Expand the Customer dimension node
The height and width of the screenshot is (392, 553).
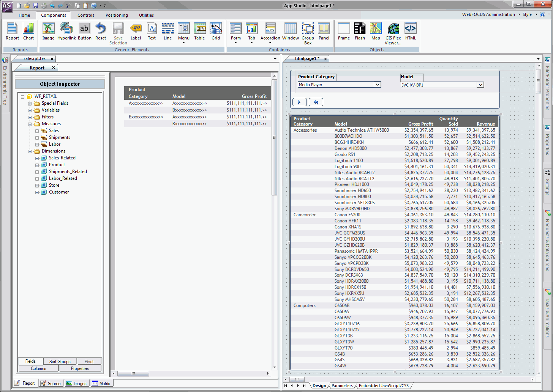tap(37, 192)
